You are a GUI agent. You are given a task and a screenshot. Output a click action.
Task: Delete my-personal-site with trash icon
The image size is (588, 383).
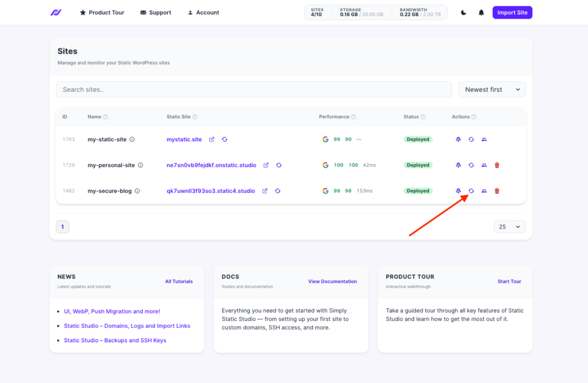(x=497, y=165)
